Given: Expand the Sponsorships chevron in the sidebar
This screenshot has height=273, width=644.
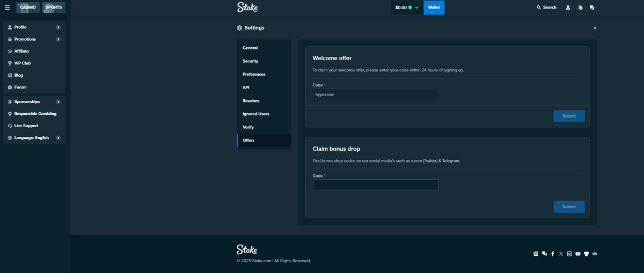Looking at the screenshot, I should 58,101.
